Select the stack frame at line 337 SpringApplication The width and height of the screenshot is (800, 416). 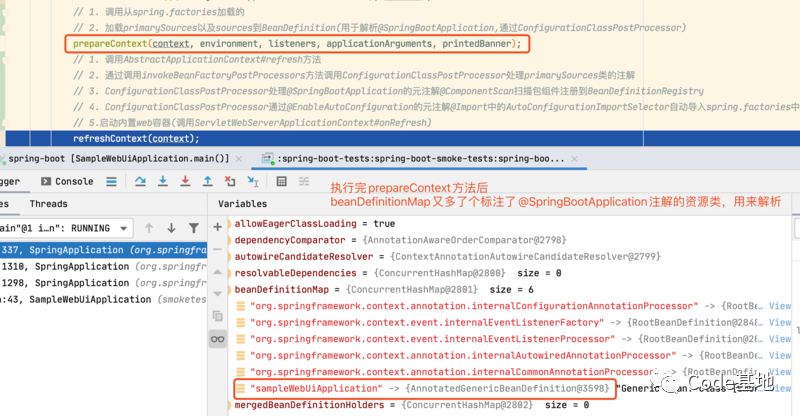(x=104, y=250)
